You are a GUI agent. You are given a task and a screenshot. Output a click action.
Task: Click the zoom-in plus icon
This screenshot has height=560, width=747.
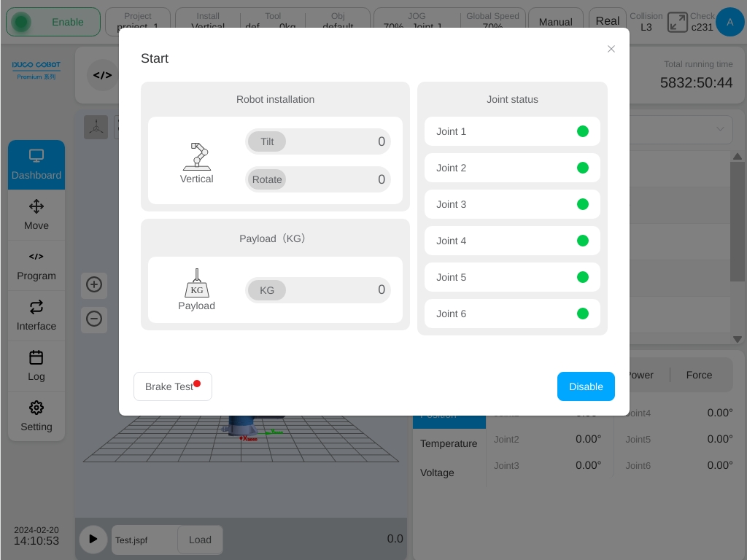pos(94,285)
